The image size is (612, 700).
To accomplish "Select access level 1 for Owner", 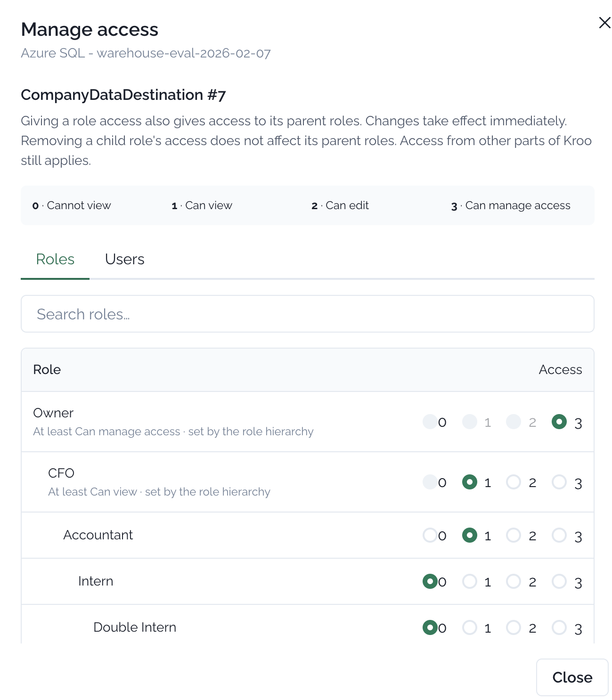I will coord(470,422).
